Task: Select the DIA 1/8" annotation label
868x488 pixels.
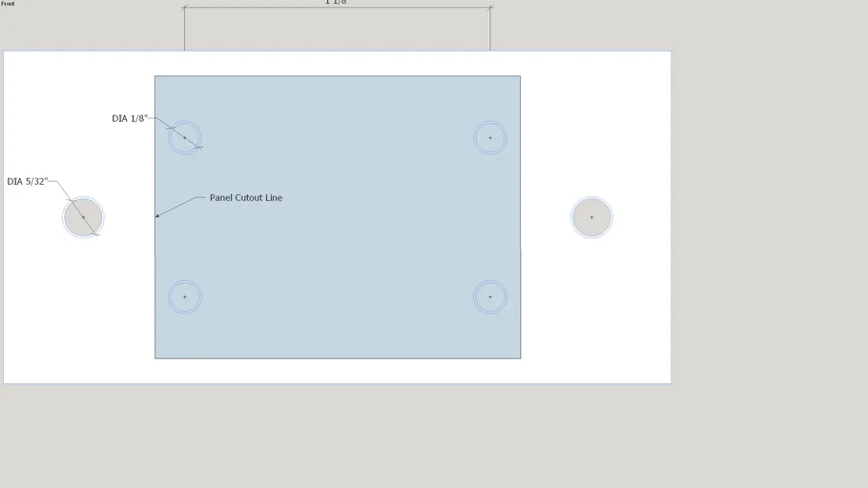Action: [130, 118]
